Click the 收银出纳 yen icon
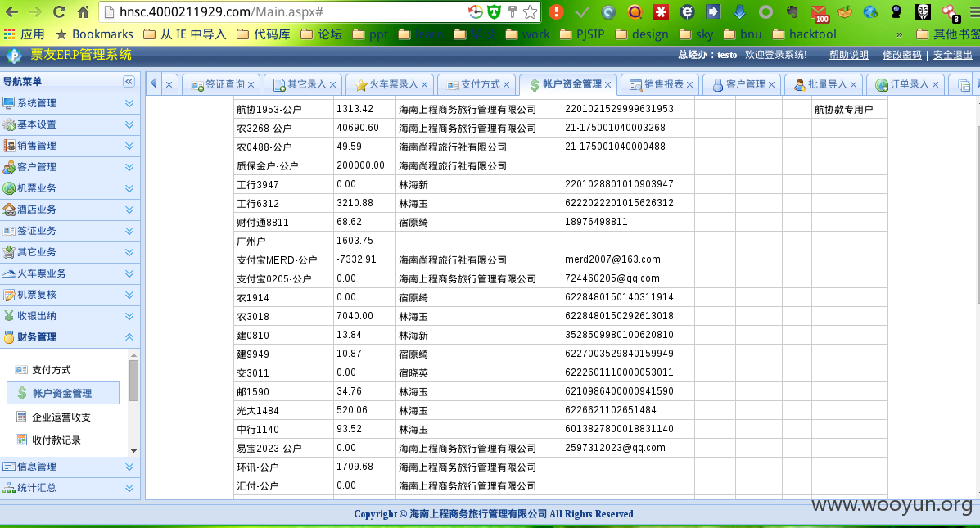Viewport: 980px width, 528px height. tap(9, 315)
